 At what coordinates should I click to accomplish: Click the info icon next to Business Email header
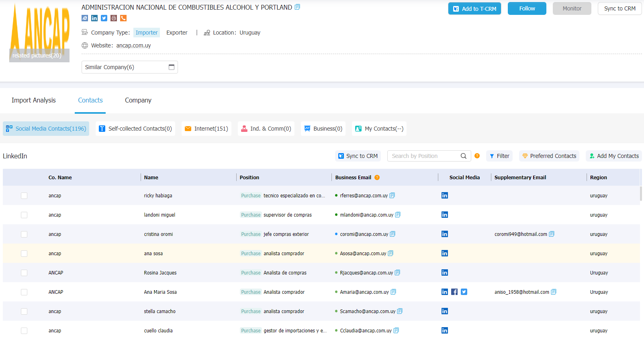[x=377, y=177]
